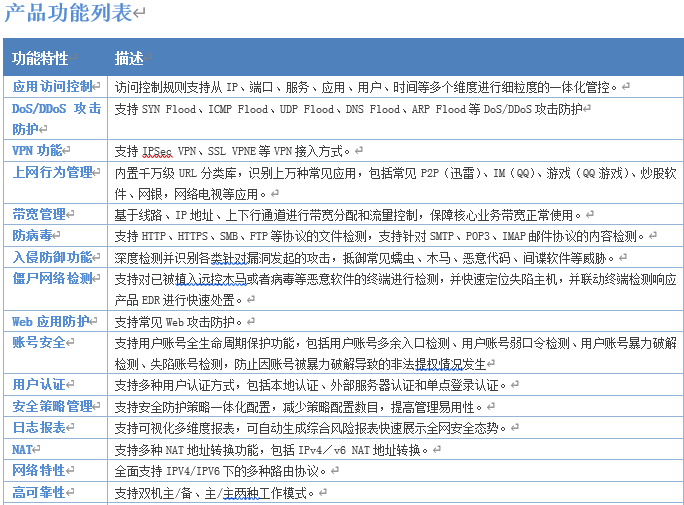The height and width of the screenshot is (505, 684).
Task: Click description 支持常见 Web 攻击防护
Action: (178, 322)
